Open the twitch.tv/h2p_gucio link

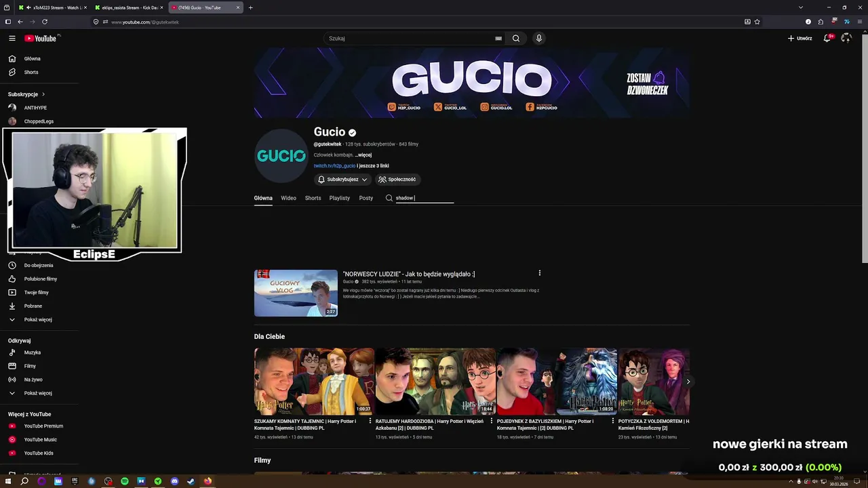[334, 166]
